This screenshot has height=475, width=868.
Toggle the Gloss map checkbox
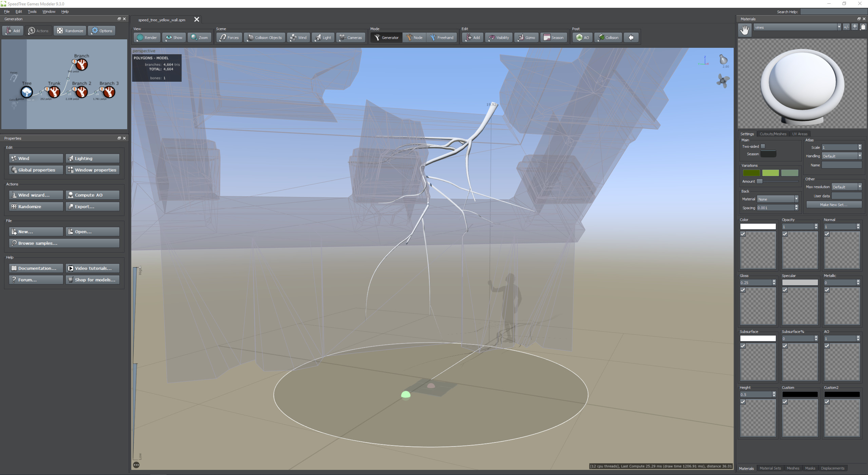743,290
